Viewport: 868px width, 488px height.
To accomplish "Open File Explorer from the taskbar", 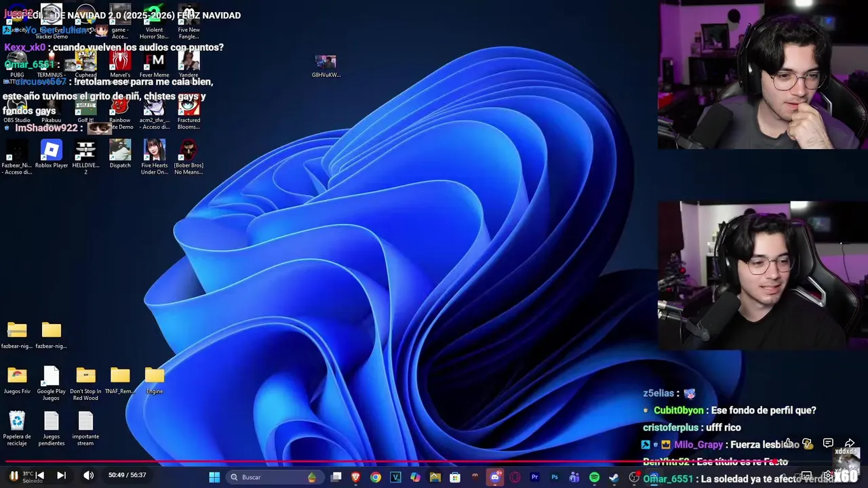I will pyautogui.click(x=435, y=477).
